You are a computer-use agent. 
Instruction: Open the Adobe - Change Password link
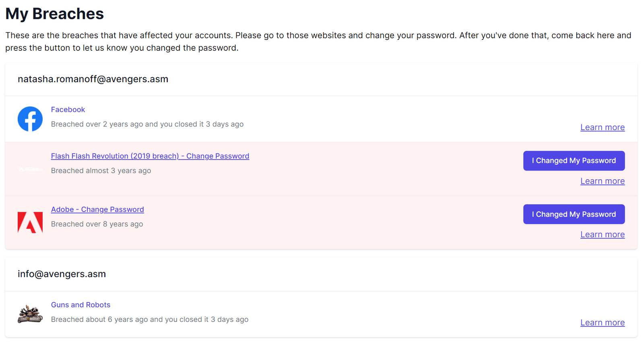[97, 209]
